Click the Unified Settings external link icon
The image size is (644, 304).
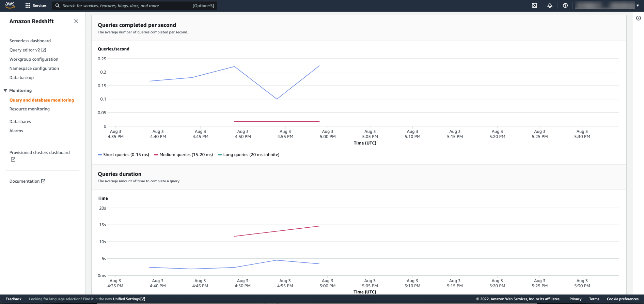point(143,299)
